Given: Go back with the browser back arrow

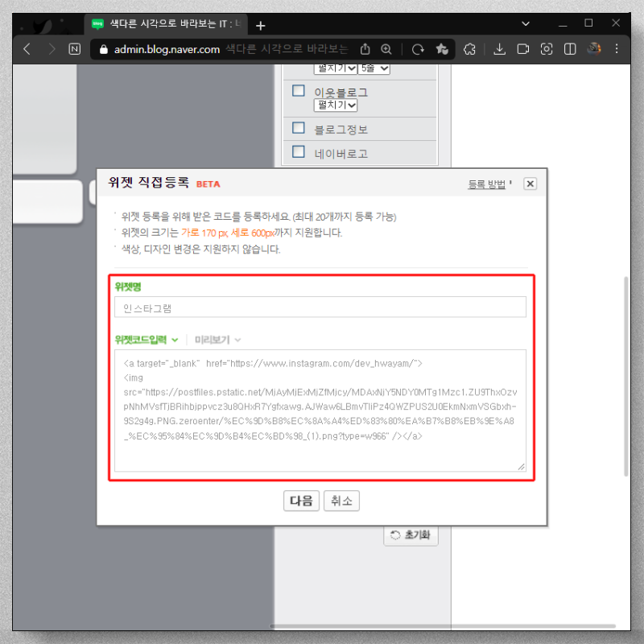Looking at the screenshot, I should pos(27,49).
